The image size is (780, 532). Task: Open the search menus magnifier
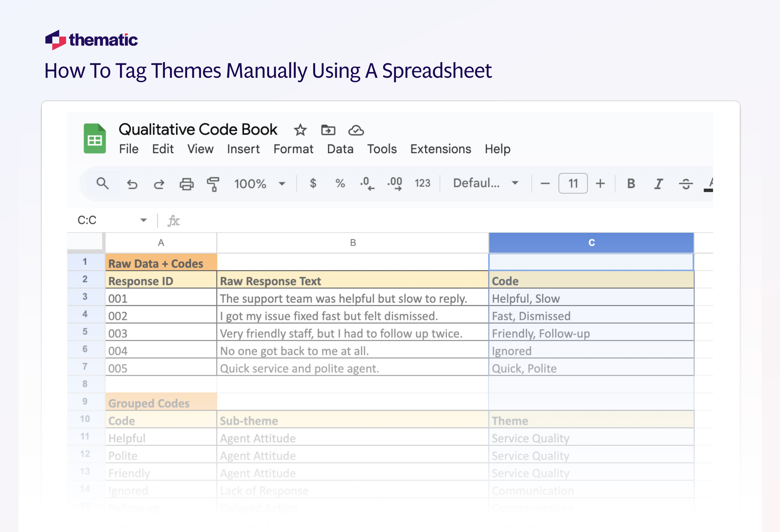click(103, 183)
